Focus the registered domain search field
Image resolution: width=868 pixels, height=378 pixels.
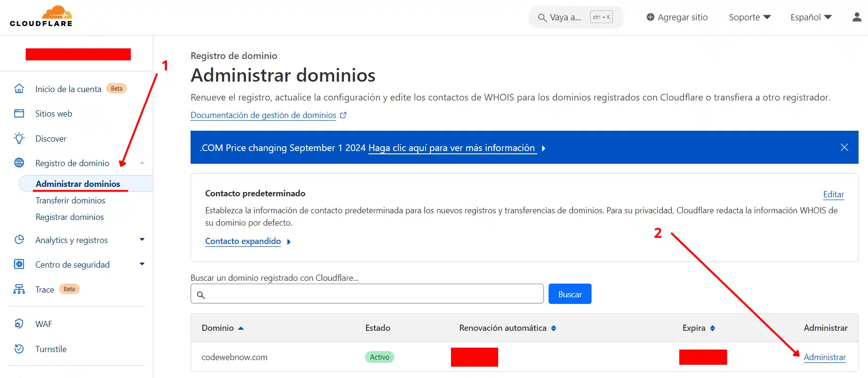(x=367, y=294)
